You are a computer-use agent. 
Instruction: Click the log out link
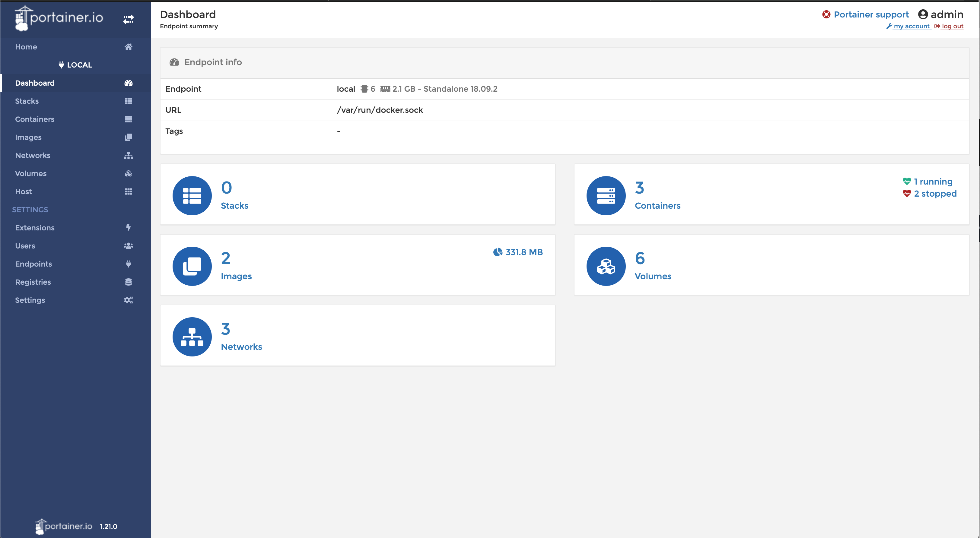click(x=952, y=26)
